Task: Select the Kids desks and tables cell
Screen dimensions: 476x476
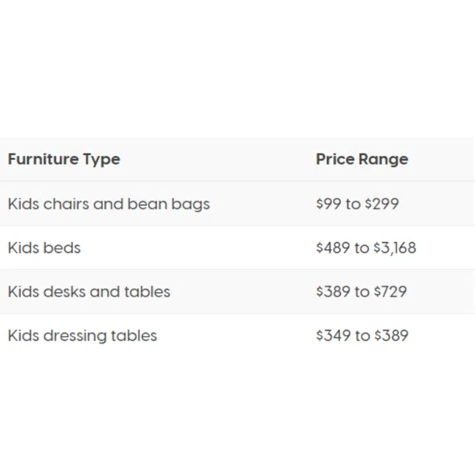Action: coord(89,292)
